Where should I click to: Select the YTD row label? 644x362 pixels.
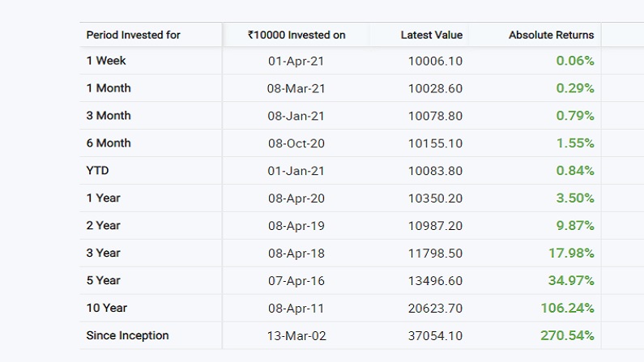(x=97, y=171)
